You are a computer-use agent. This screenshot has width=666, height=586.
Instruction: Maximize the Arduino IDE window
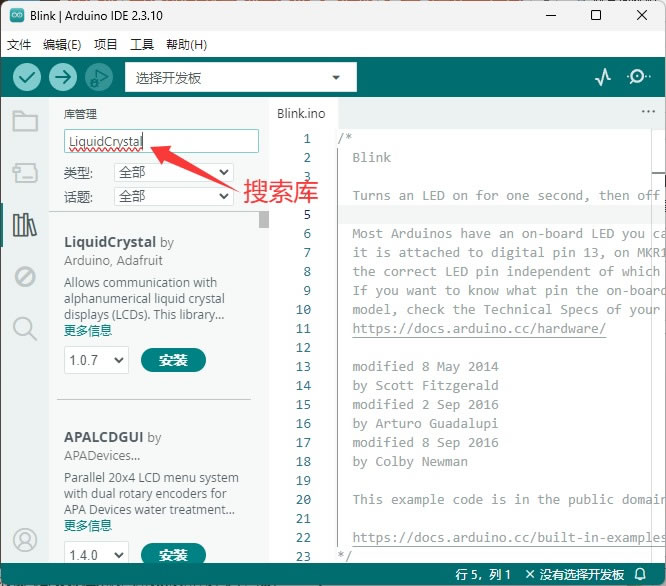pyautogui.click(x=596, y=15)
